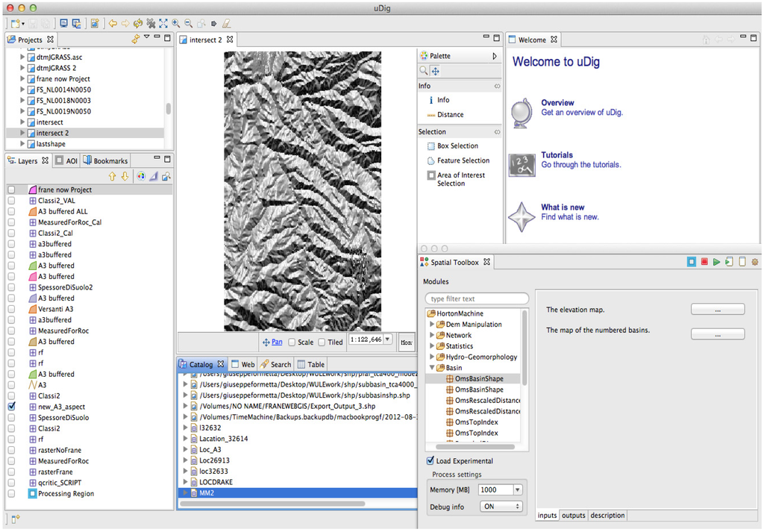Screen dimensions: 764x532
Task: Open the Debug info dropdown
Action: (x=500, y=507)
